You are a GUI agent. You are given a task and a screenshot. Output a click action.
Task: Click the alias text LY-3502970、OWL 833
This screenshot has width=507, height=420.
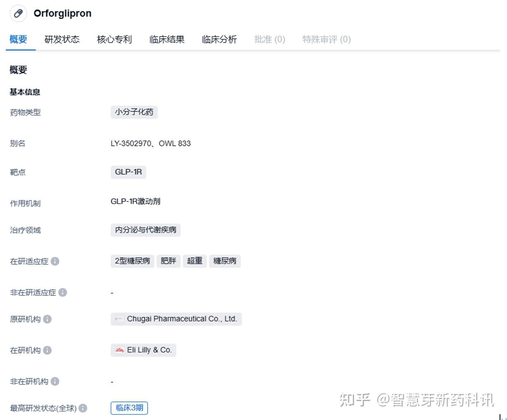(150, 143)
